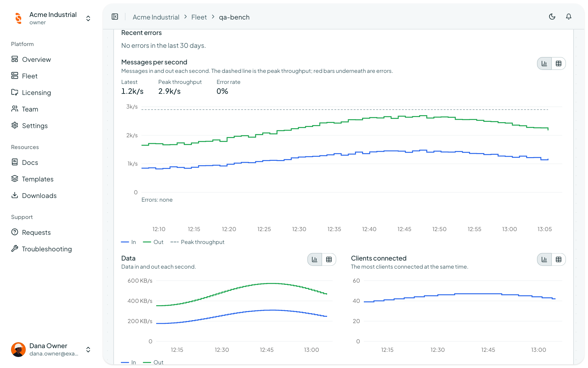Click the Acme Industral logo icon

click(18, 18)
